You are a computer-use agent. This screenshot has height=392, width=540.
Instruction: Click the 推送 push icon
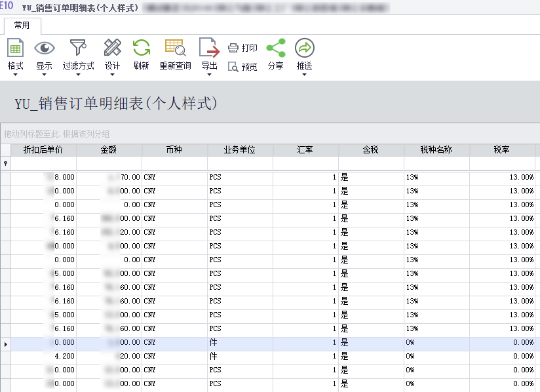305,48
